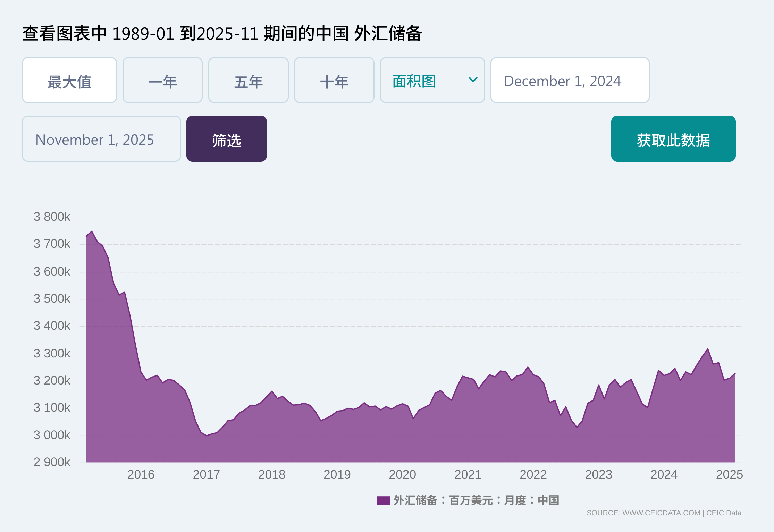The height and width of the screenshot is (532, 774).
Task: Click the chart's highest peak near 2015
Action: (x=92, y=231)
